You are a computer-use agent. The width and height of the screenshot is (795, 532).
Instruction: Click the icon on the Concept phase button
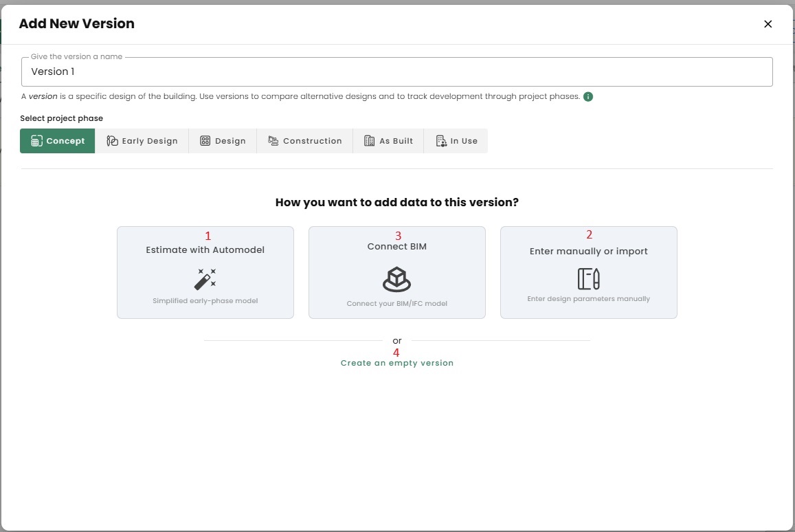tap(37, 141)
